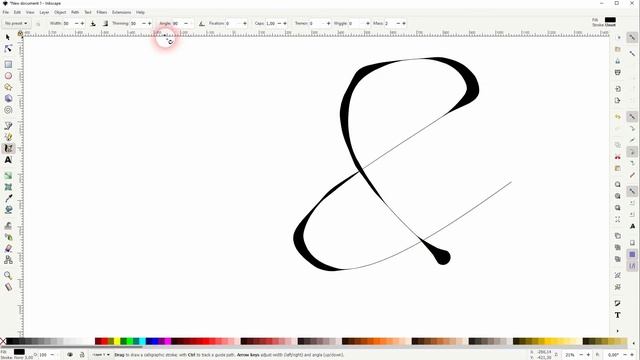
Task: Select the Zoom magnifier tool
Action: [8, 276]
